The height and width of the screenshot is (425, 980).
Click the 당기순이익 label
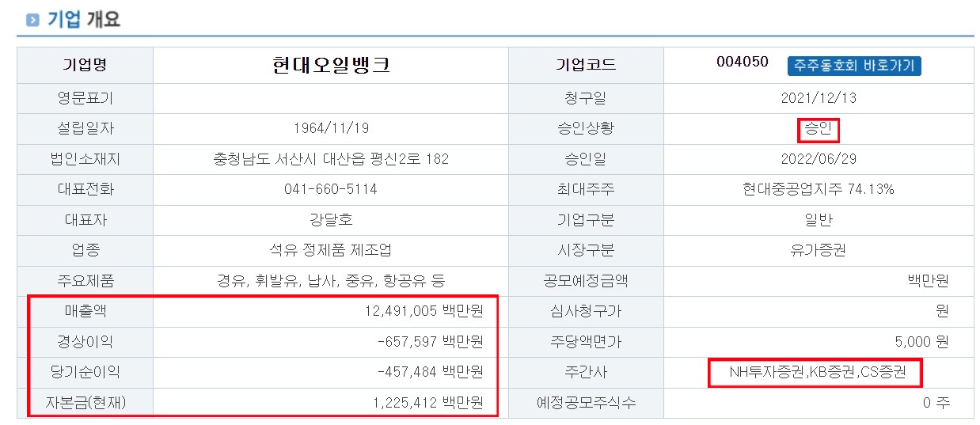[85, 372]
